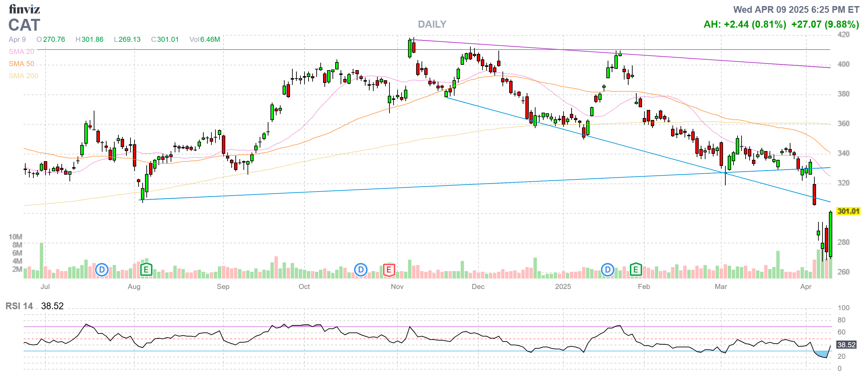Click the 2025 year label on time axis
Image resolution: width=868 pixels, height=379 pixels.
[x=563, y=287]
